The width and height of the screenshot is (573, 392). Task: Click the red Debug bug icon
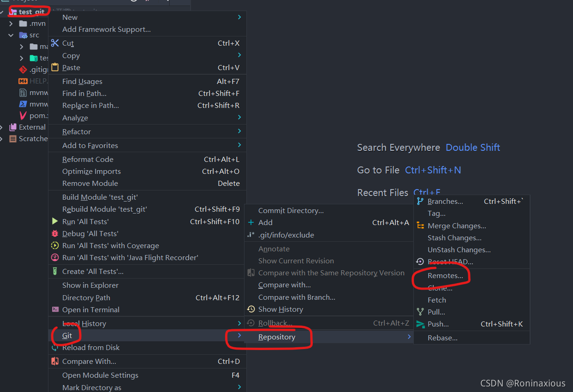click(x=55, y=233)
